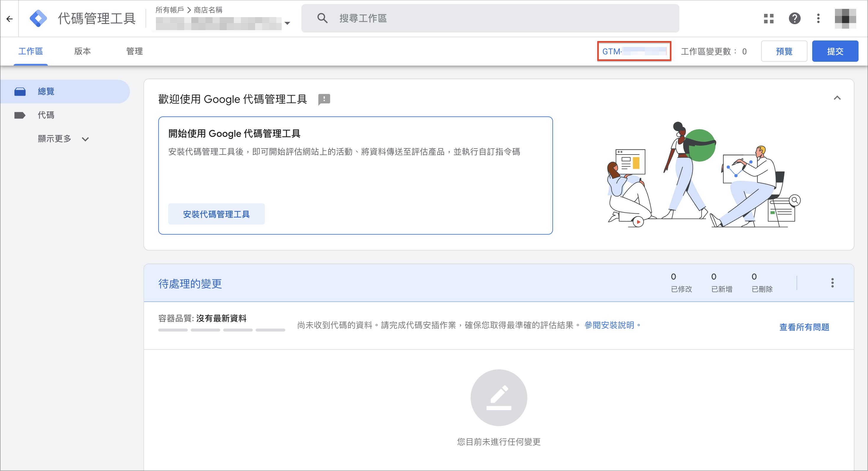The height and width of the screenshot is (471, 868).
Task: Expand 顯示更多 in the sidebar
Action: pyautogui.click(x=63, y=139)
